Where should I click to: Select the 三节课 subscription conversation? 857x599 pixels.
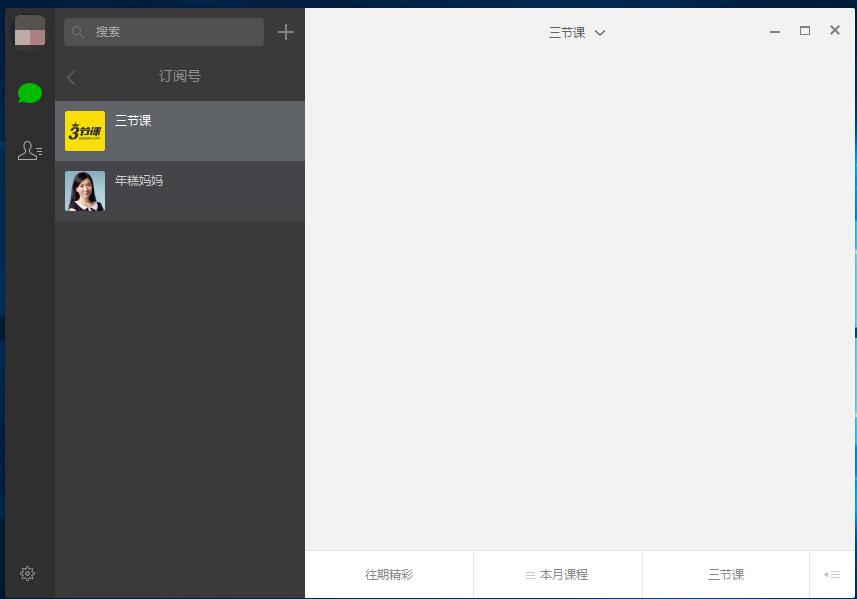coord(180,130)
